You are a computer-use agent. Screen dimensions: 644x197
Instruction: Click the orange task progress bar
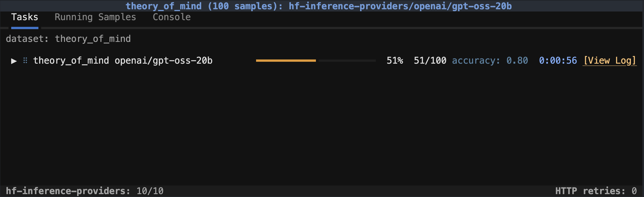coord(286,60)
